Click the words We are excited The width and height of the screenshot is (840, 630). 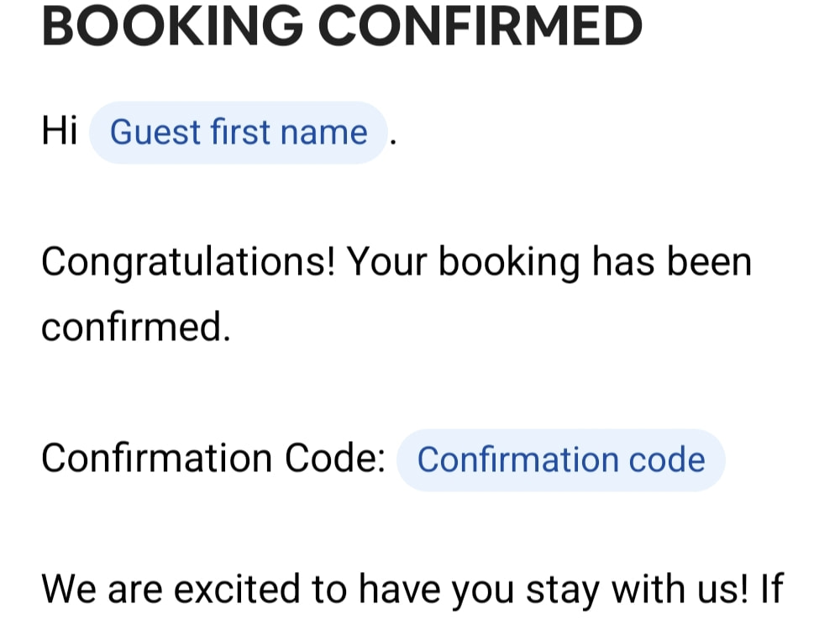click(x=171, y=590)
